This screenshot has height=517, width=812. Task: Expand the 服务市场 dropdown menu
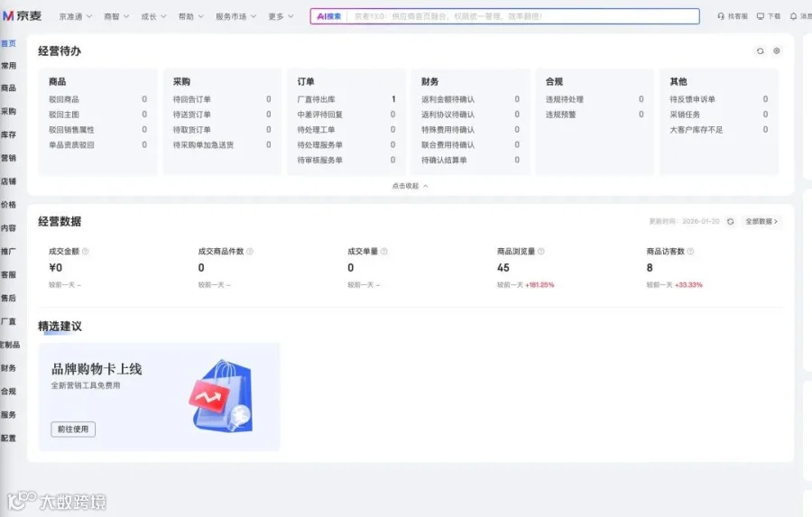pos(236,16)
